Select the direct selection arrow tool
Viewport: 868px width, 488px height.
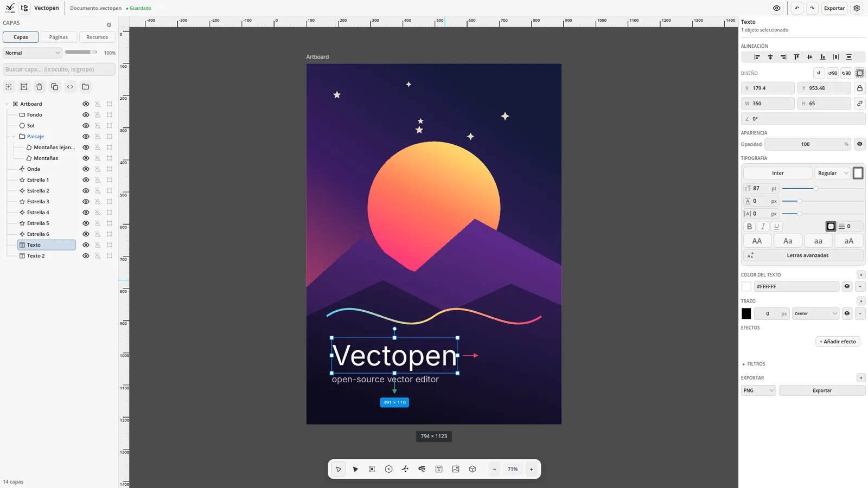[355, 469]
